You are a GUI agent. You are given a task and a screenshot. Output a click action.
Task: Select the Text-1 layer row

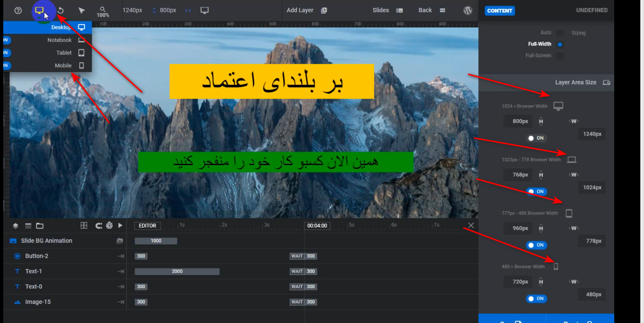[x=65, y=271]
